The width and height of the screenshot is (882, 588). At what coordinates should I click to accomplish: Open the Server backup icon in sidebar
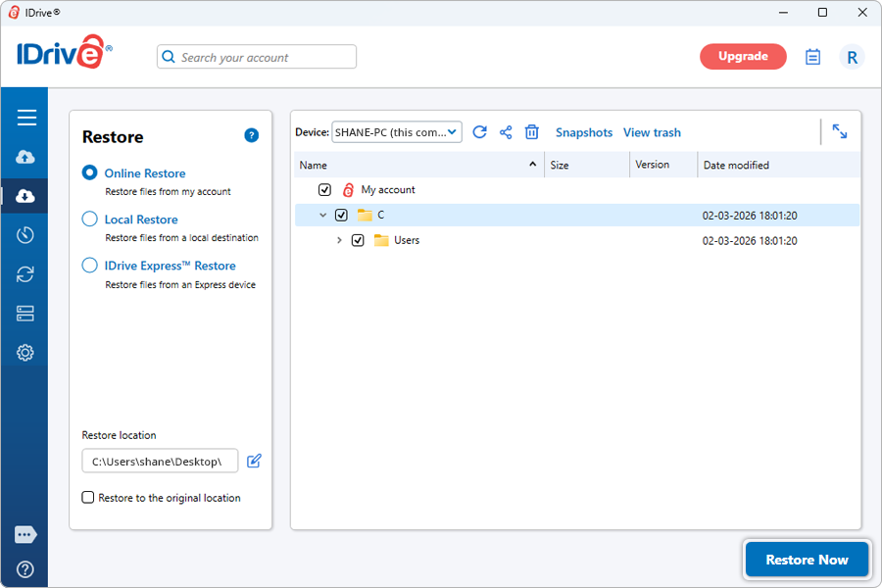25,314
